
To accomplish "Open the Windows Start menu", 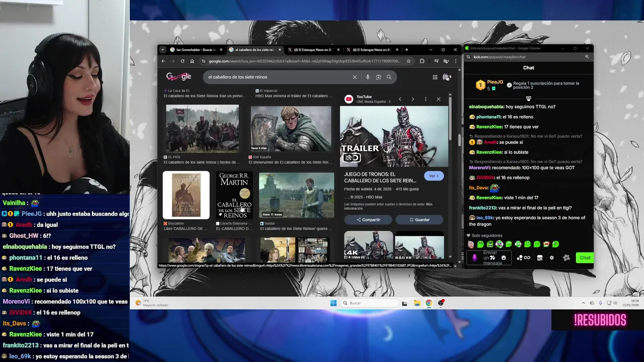I will tap(333, 303).
